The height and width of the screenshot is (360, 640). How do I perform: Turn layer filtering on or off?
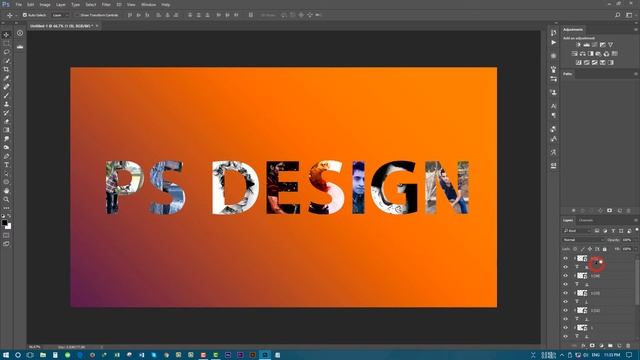637,230
